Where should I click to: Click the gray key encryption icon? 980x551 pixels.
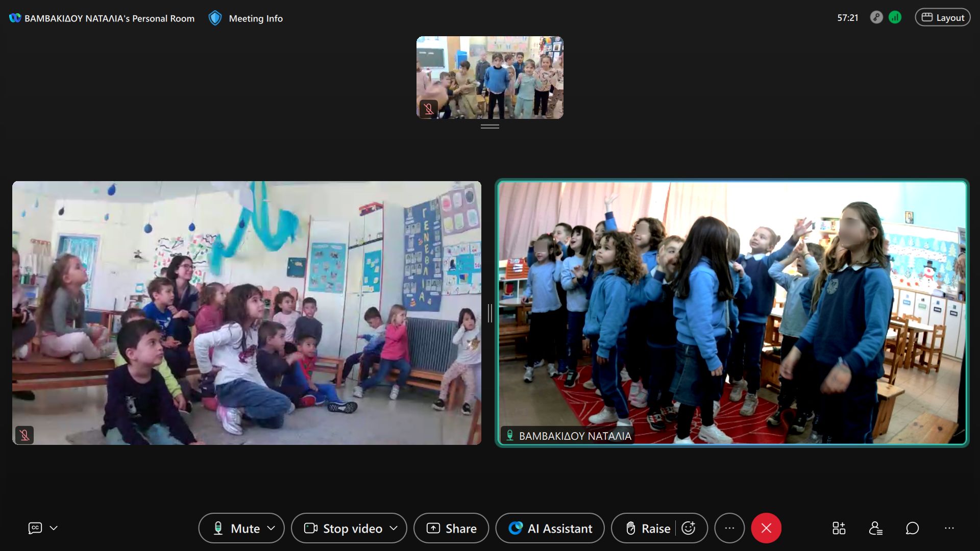(x=876, y=17)
